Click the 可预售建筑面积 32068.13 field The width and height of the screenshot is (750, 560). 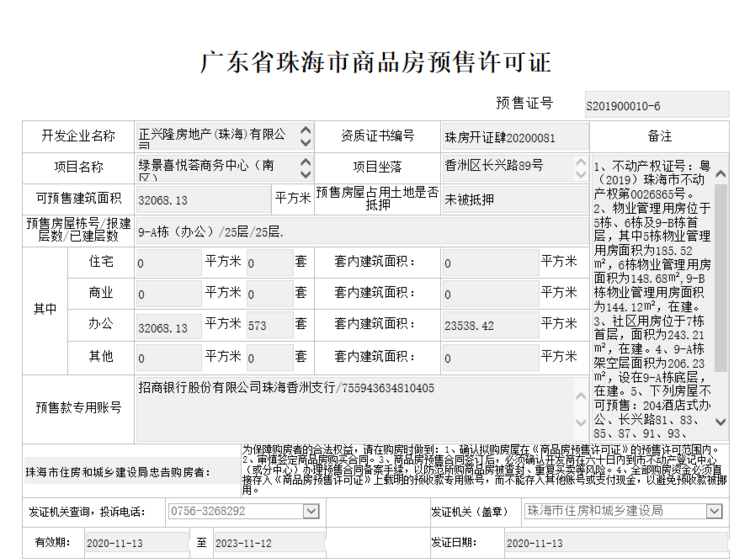(x=202, y=200)
